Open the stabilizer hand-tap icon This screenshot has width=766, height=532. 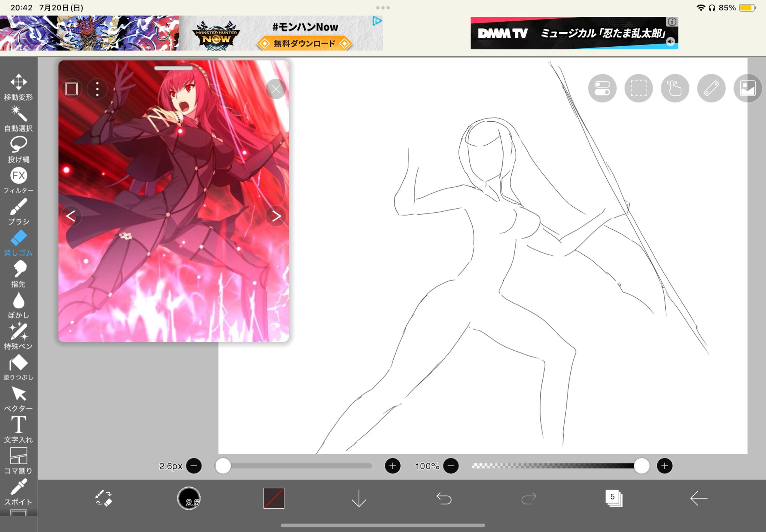click(x=675, y=88)
